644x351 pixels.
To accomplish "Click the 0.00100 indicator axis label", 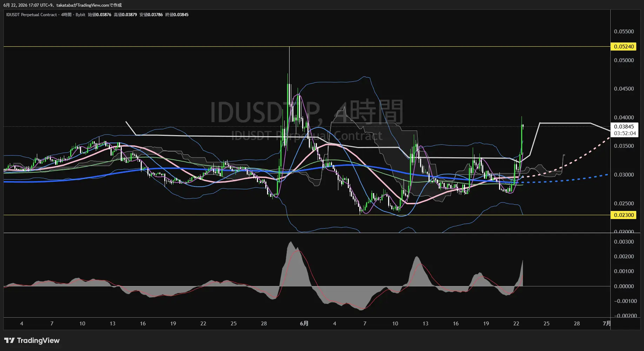I will [x=624, y=271].
